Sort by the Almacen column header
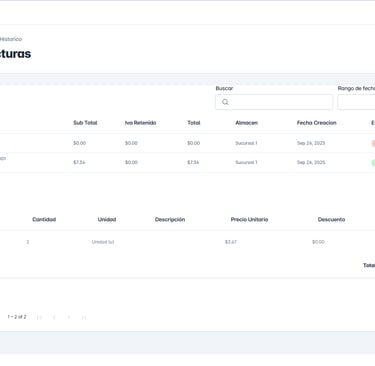 [246, 123]
